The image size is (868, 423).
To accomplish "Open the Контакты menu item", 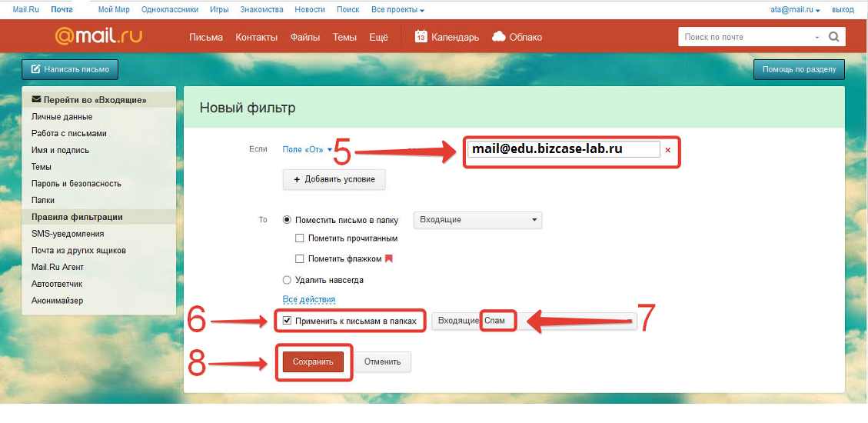I will tap(256, 37).
